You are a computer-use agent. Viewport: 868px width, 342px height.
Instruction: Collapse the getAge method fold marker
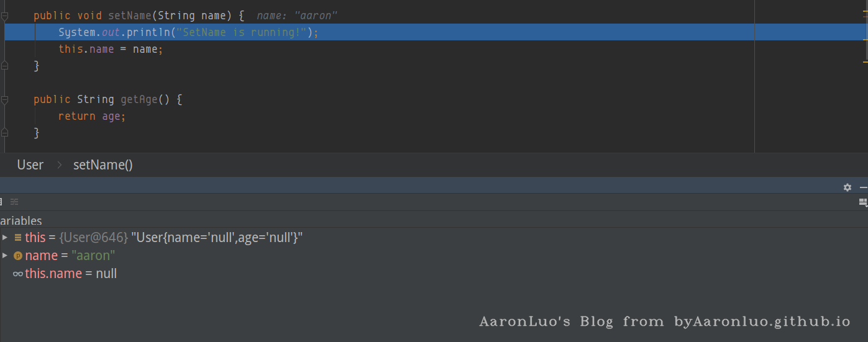5,100
